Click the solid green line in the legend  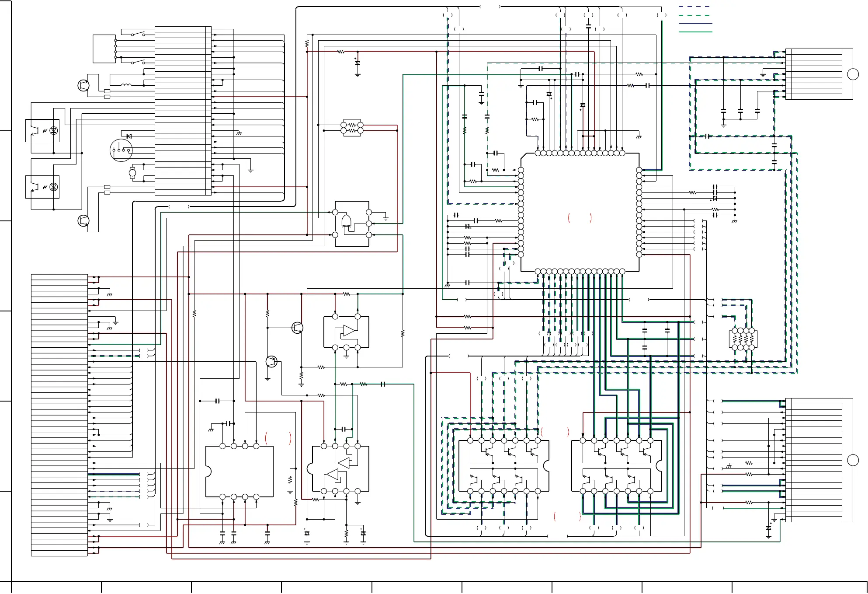[x=695, y=32]
